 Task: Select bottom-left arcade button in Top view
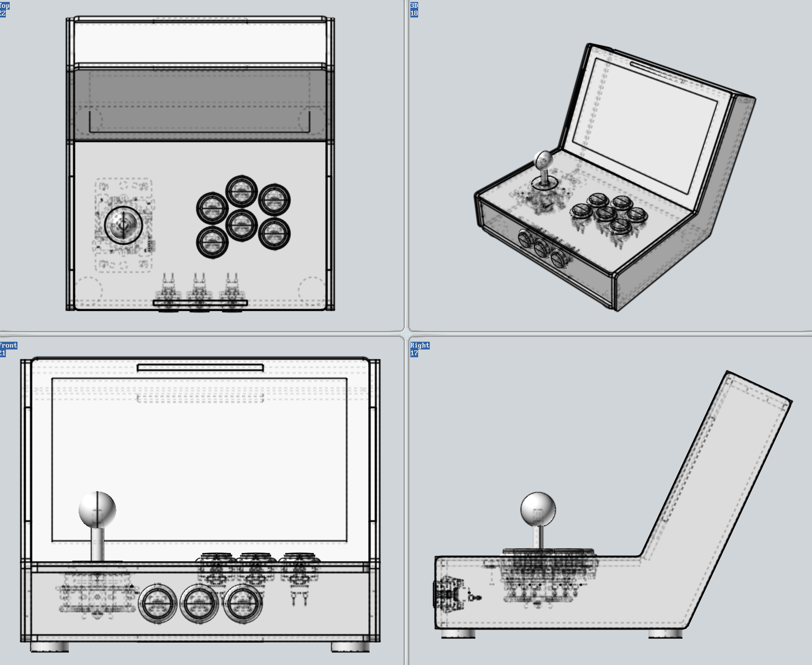click(212, 242)
